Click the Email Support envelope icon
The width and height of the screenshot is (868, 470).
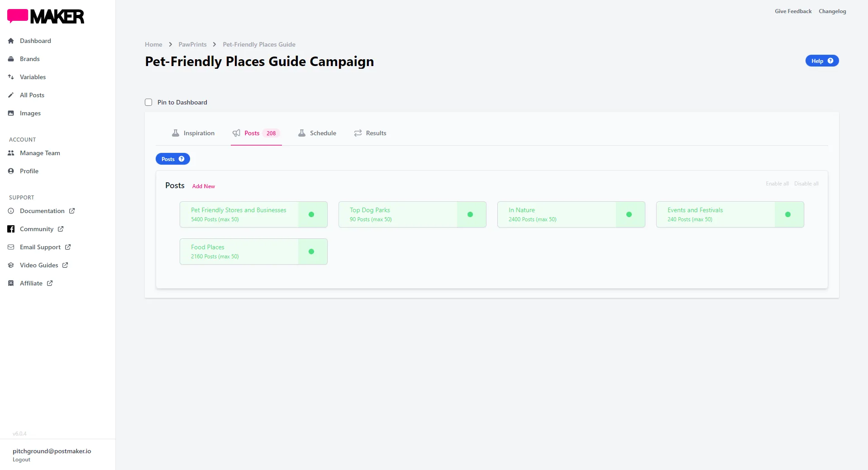coord(11,247)
